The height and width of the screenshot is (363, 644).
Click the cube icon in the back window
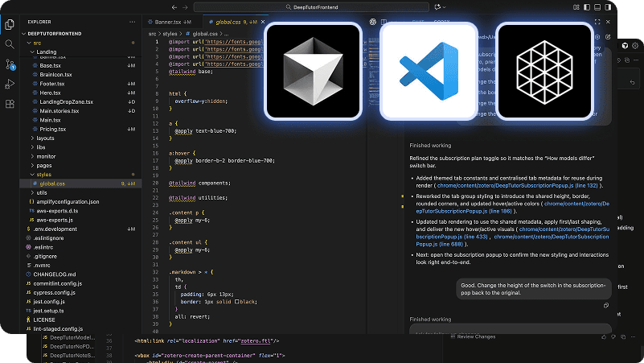click(625, 46)
